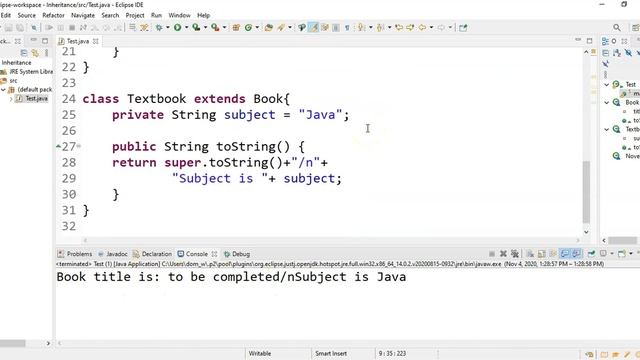Open the Refactor menu
The width and height of the screenshot is (640, 360).
point(53,15)
